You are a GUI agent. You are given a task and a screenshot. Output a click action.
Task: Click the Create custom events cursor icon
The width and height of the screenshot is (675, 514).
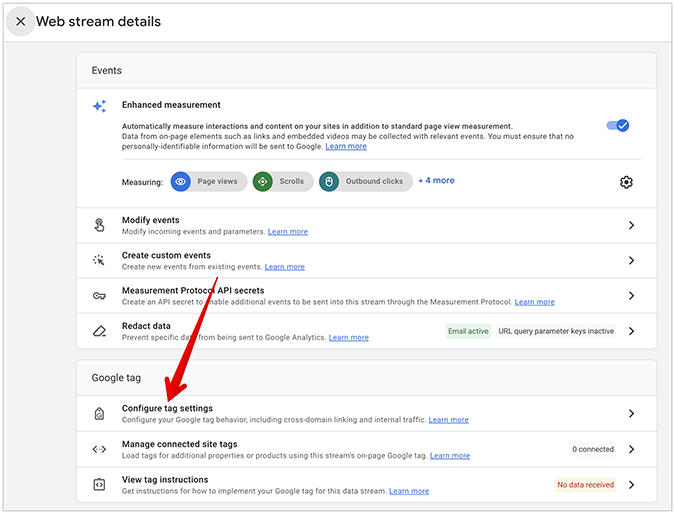99,260
